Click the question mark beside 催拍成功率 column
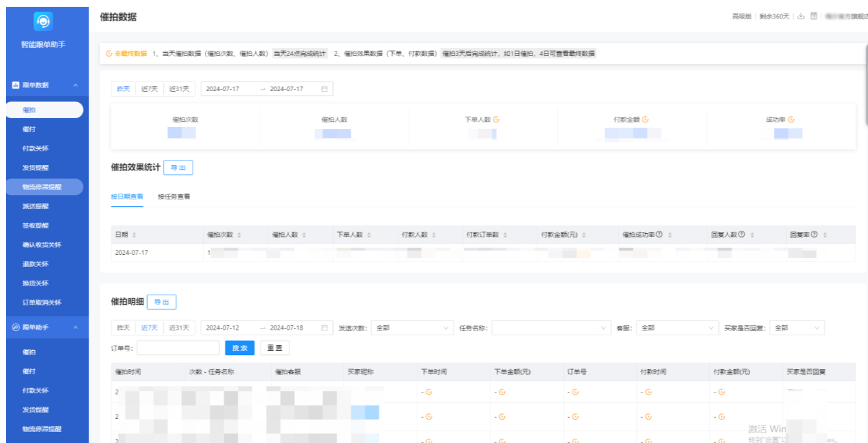Viewport: 868px width, 443px height. point(658,234)
